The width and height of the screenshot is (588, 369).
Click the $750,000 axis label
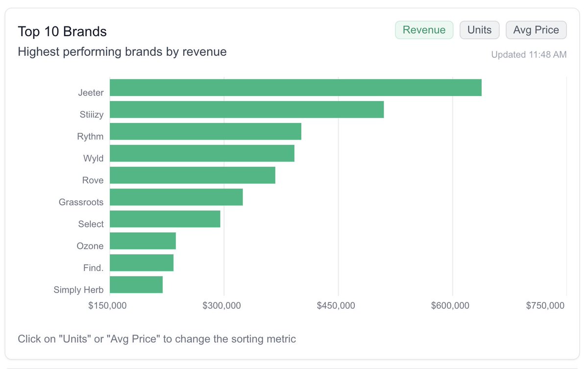(x=545, y=306)
